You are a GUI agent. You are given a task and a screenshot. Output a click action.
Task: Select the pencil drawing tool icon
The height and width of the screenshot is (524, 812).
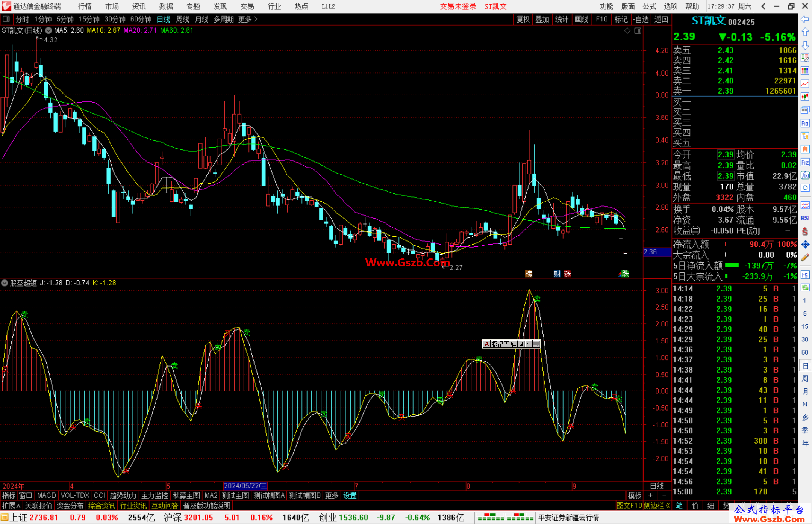click(805, 257)
